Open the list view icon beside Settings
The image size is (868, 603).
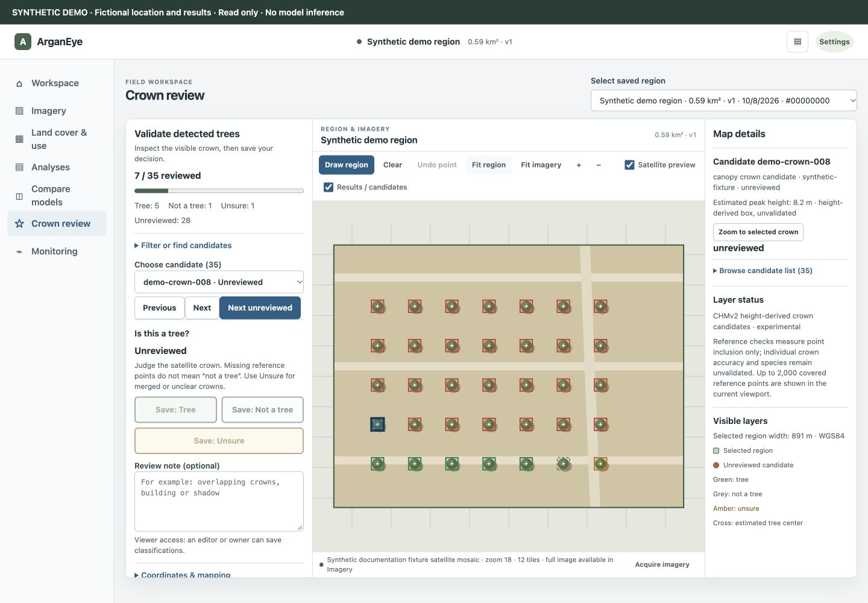[x=797, y=42]
